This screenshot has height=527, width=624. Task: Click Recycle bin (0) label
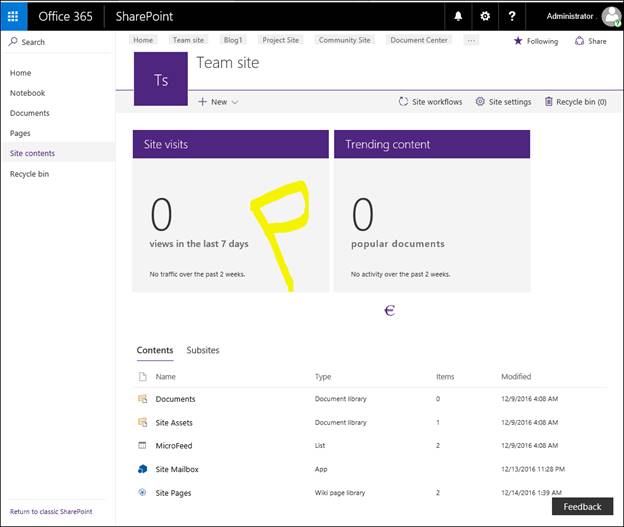pyautogui.click(x=581, y=102)
